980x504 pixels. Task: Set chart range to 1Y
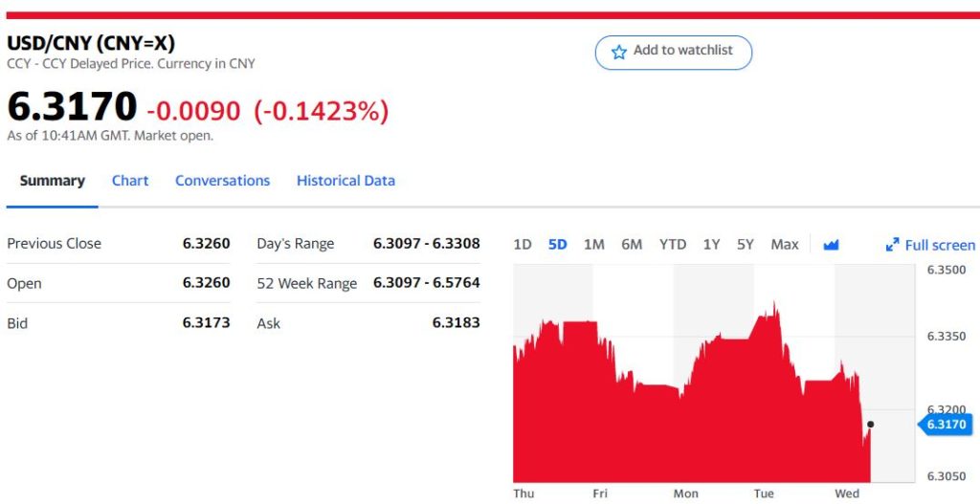[x=711, y=245]
